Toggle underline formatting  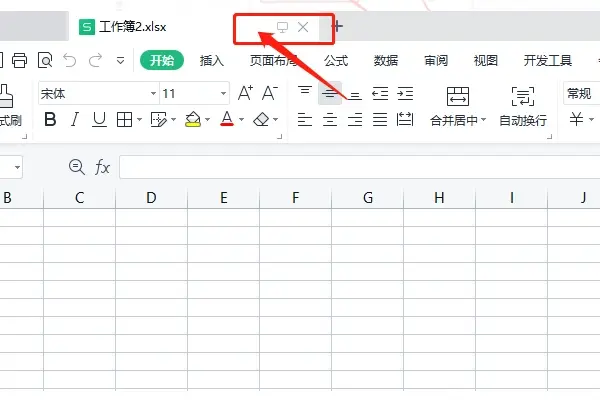(99, 120)
